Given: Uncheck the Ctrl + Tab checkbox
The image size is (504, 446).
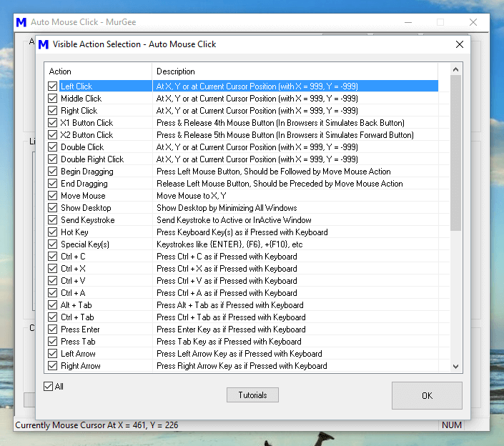Looking at the screenshot, I should pyautogui.click(x=52, y=317).
